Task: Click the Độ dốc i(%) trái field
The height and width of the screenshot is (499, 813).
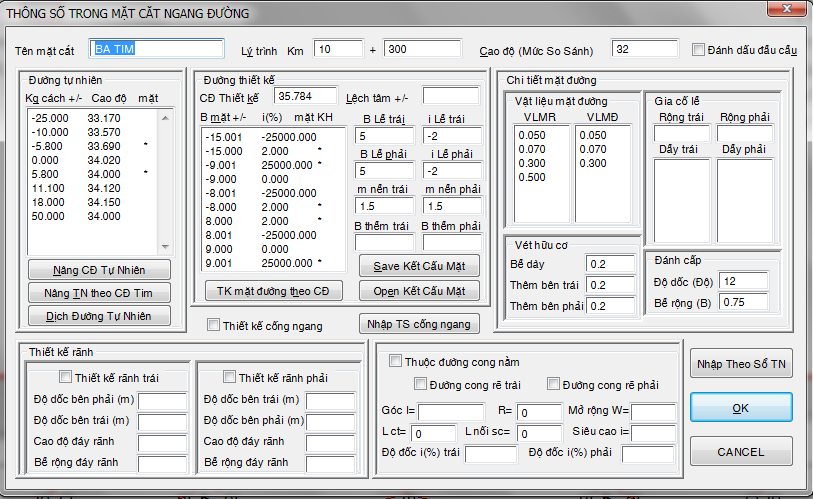Action: 491,454
